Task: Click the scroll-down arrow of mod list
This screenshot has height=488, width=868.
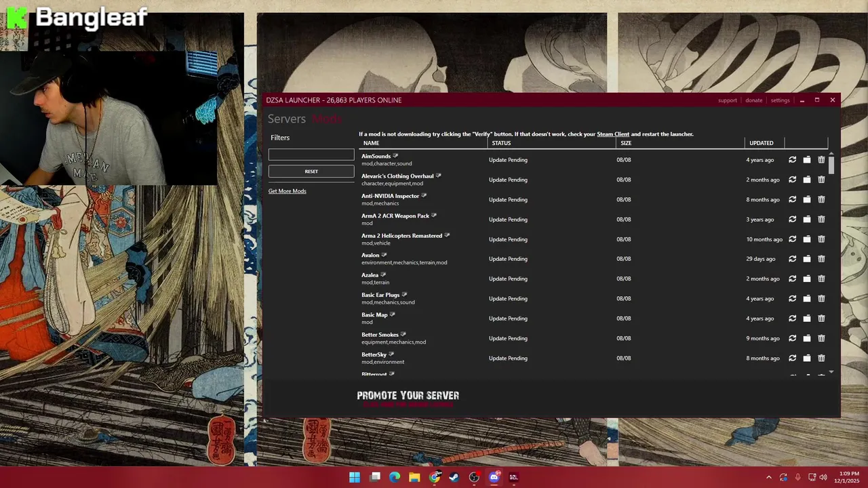Action: tap(831, 372)
